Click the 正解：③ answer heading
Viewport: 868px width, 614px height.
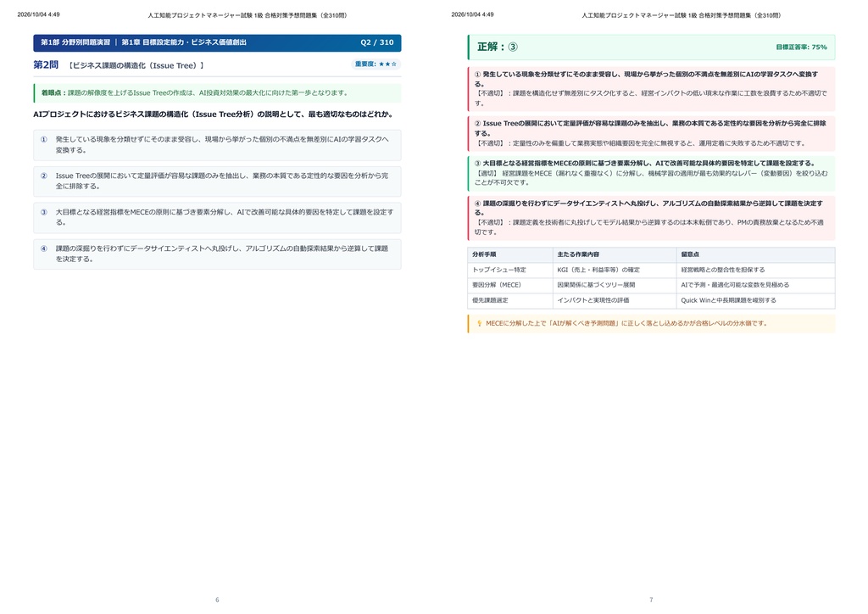[x=498, y=47]
